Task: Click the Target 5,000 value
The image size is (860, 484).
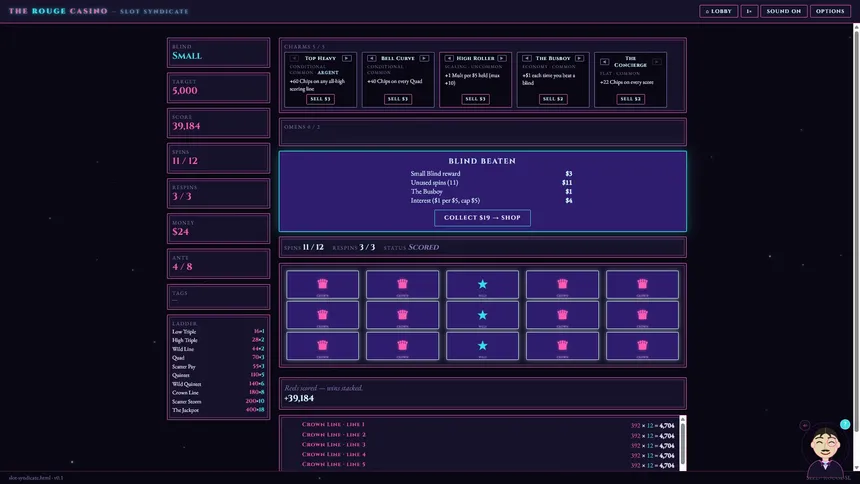Action: 185,91
